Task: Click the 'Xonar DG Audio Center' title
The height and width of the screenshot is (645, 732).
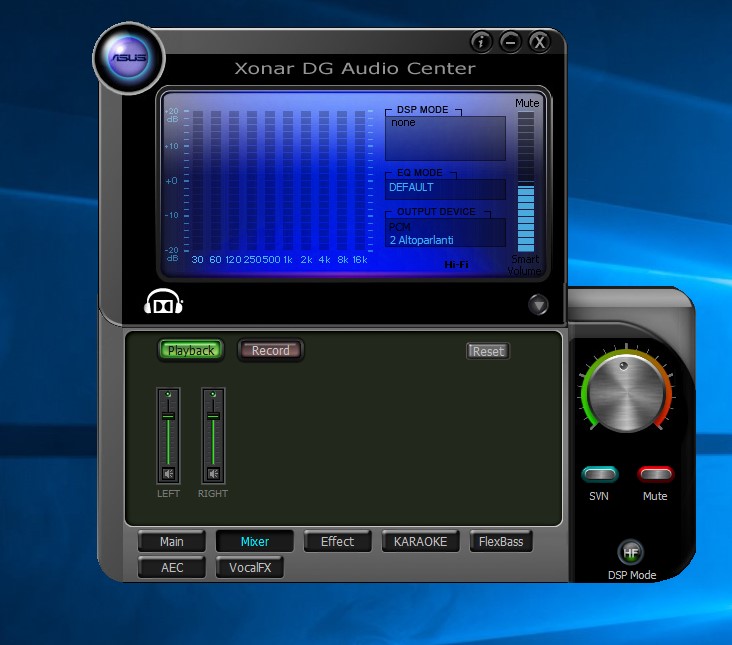Action: [355, 68]
